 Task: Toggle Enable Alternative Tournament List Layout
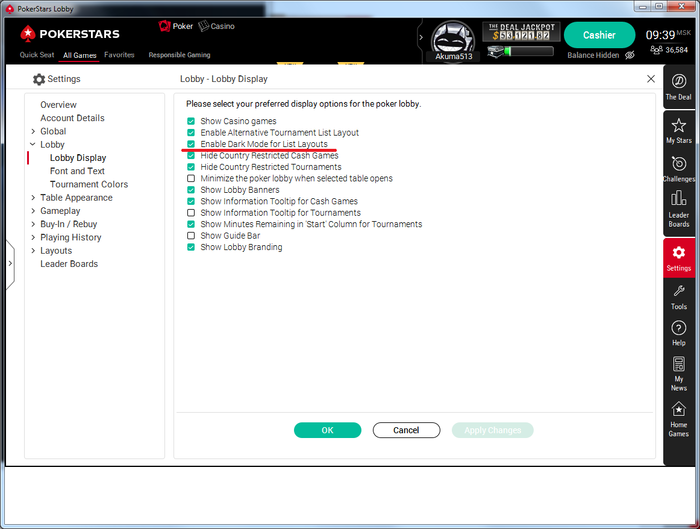tap(191, 133)
